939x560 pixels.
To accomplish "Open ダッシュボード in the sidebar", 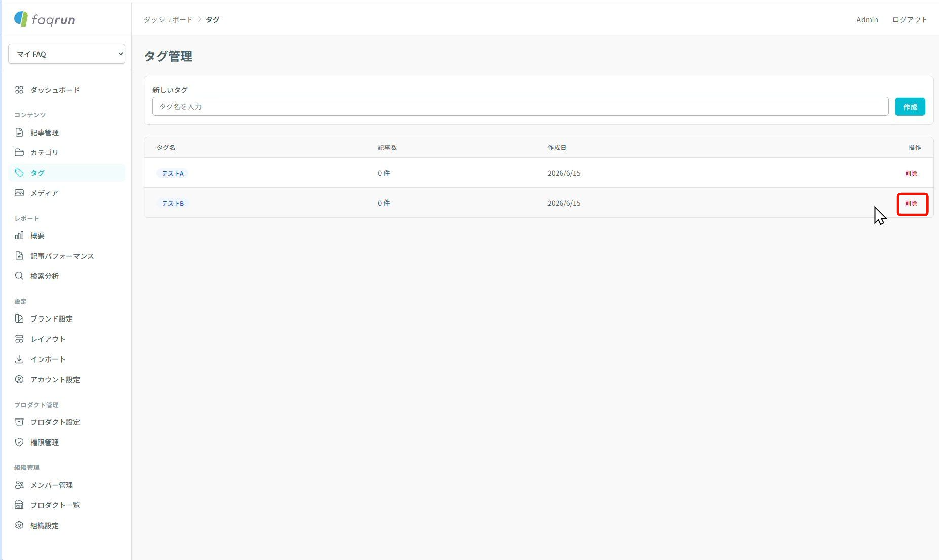I will click(x=66, y=90).
